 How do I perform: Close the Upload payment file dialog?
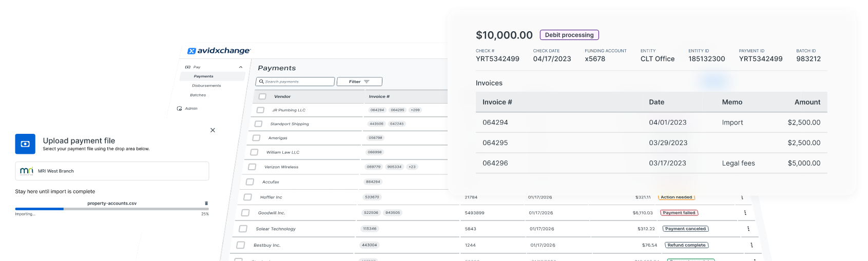click(213, 130)
